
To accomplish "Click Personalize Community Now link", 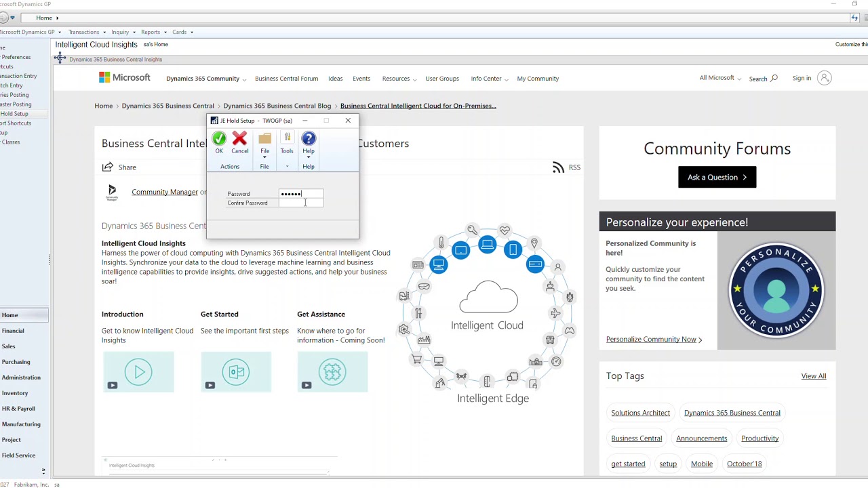I will 654,339.
